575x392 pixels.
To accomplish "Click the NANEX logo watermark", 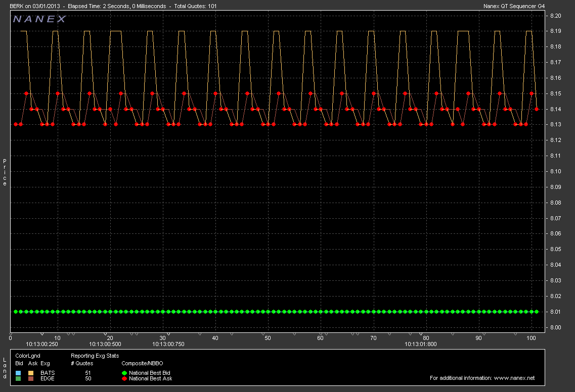I will click(x=39, y=19).
